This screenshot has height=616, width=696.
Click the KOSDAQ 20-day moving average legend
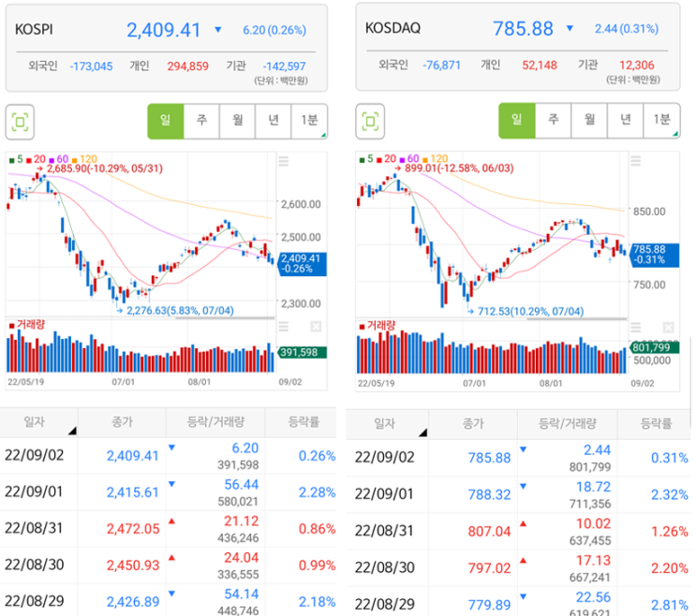386,159
